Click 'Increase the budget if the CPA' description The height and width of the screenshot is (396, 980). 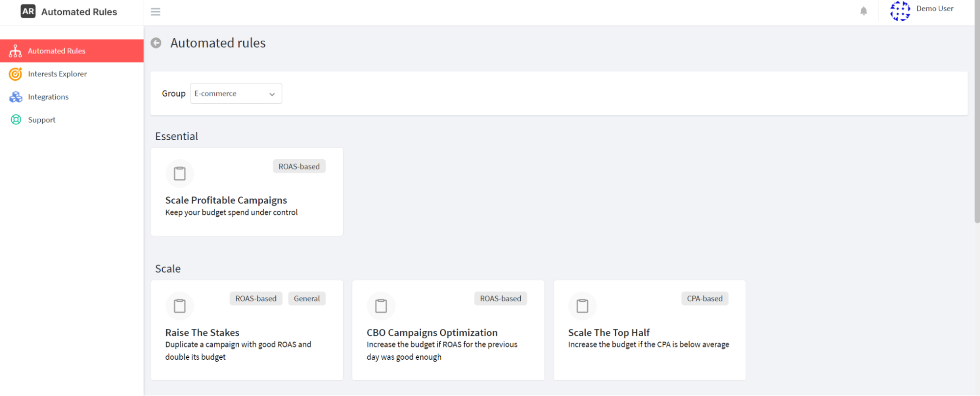tap(649, 345)
